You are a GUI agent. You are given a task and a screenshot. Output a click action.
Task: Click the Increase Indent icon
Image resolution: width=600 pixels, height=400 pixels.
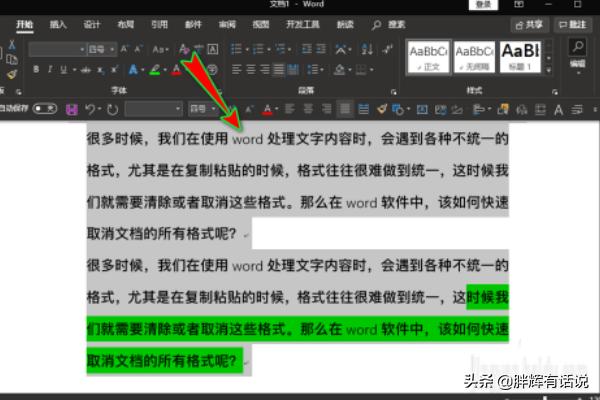321,49
